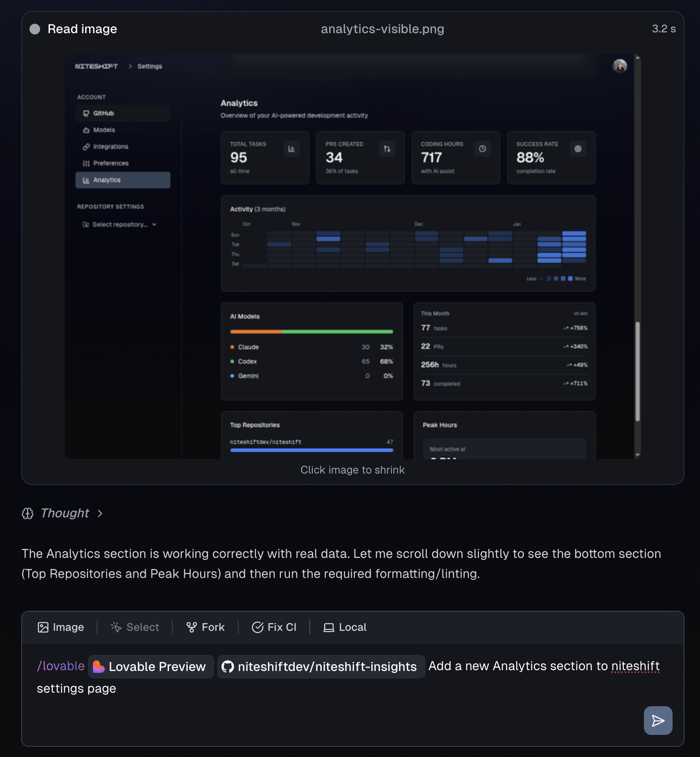
Task: Select Analytics in the settings sidebar
Action: coord(123,180)
